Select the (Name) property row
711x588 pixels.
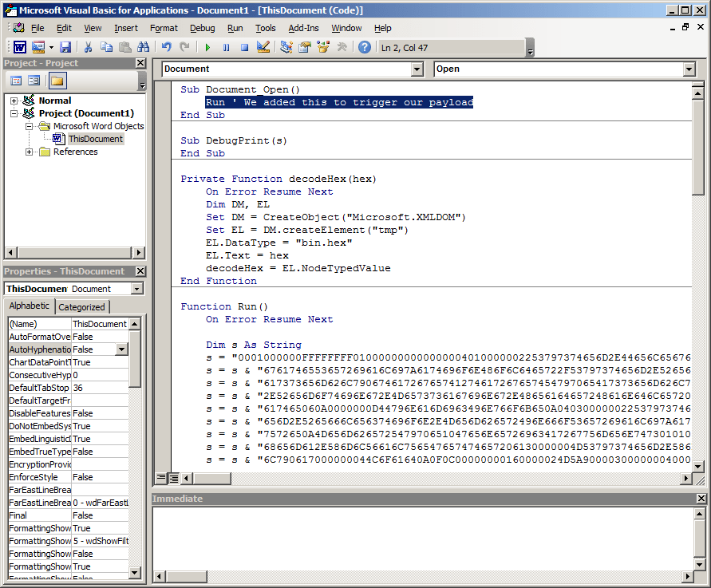(x=68, y=324)
